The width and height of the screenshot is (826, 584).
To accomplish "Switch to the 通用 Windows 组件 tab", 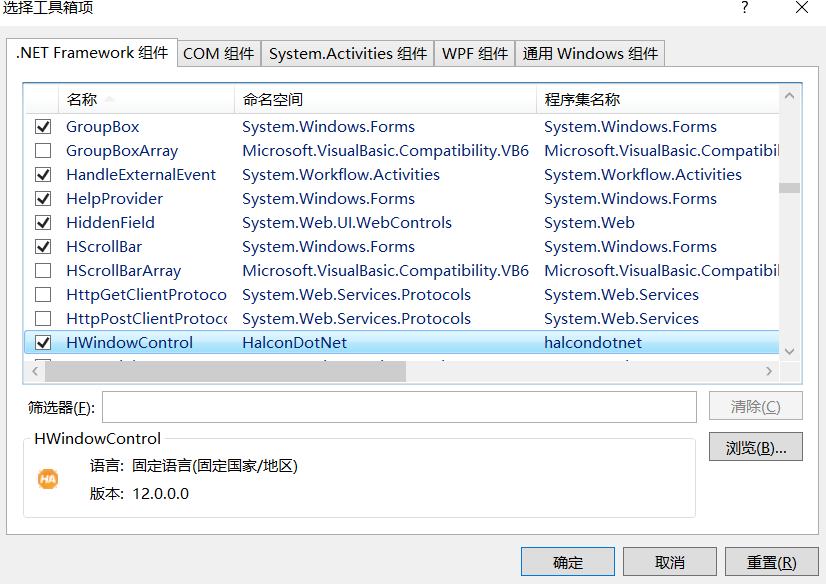I will click(x=589, y=53).
